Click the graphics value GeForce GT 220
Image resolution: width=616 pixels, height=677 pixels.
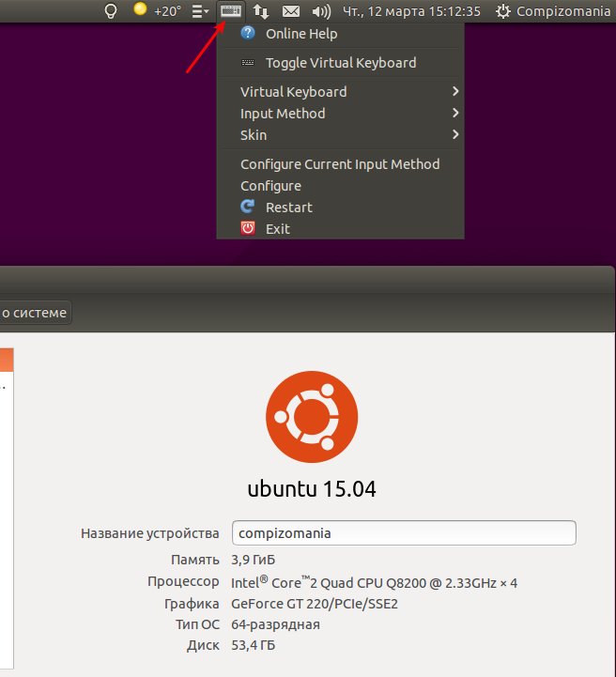pos(315,604)
